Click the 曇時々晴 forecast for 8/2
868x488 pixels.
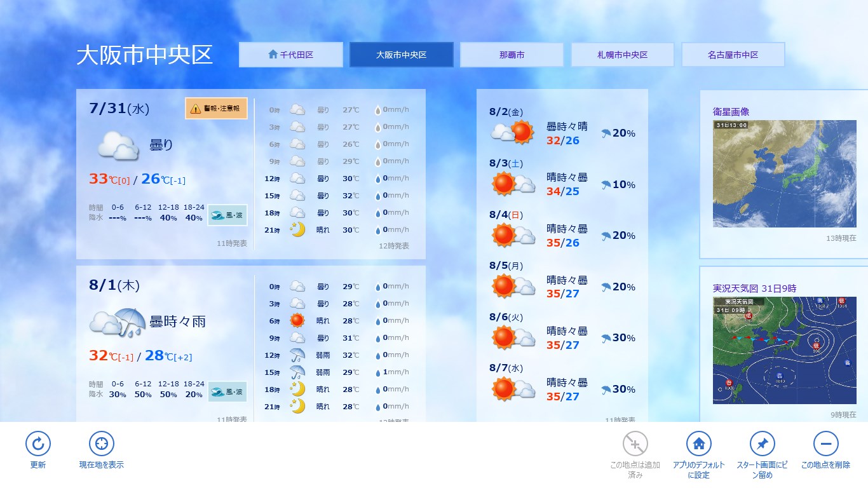(567, 126)
